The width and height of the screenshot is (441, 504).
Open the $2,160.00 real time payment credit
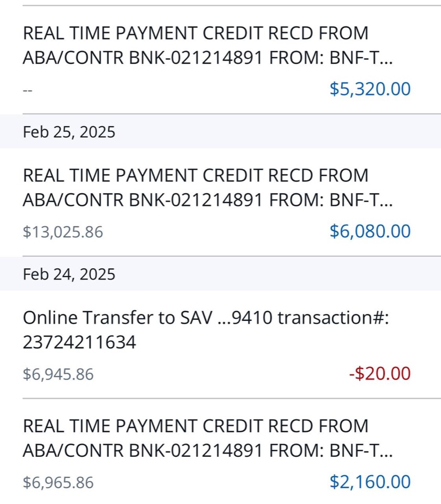tap(220, 451)
